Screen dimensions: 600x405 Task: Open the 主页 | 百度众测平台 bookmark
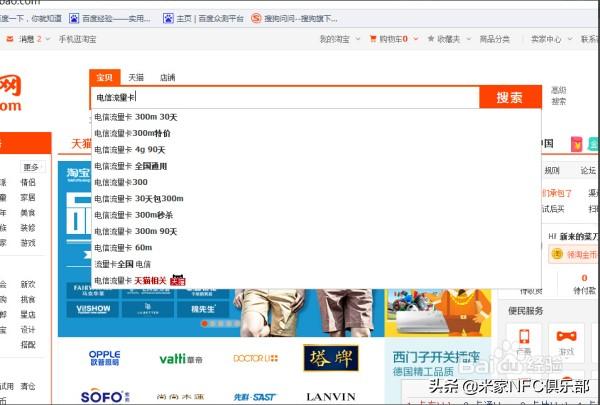(203, 18)
